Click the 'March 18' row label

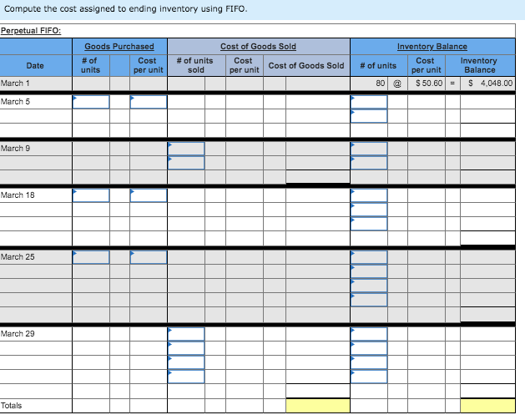[18, 195]
